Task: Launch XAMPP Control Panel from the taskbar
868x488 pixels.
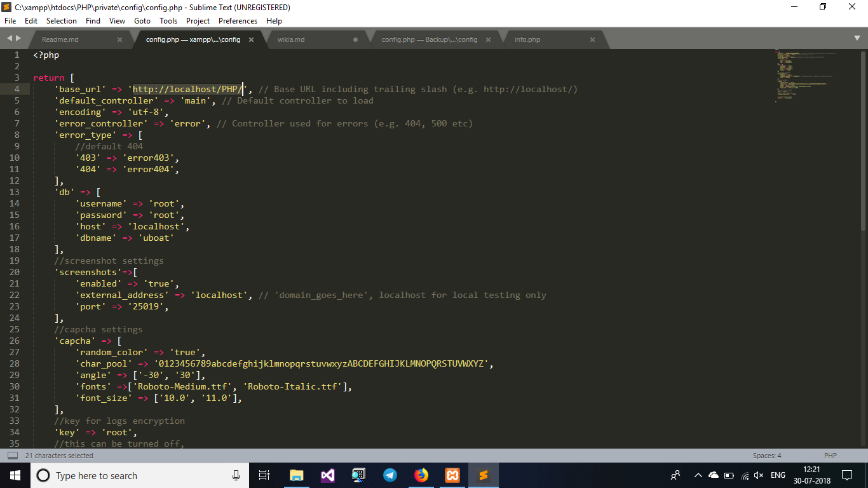Action: click(x=451, y=475)
